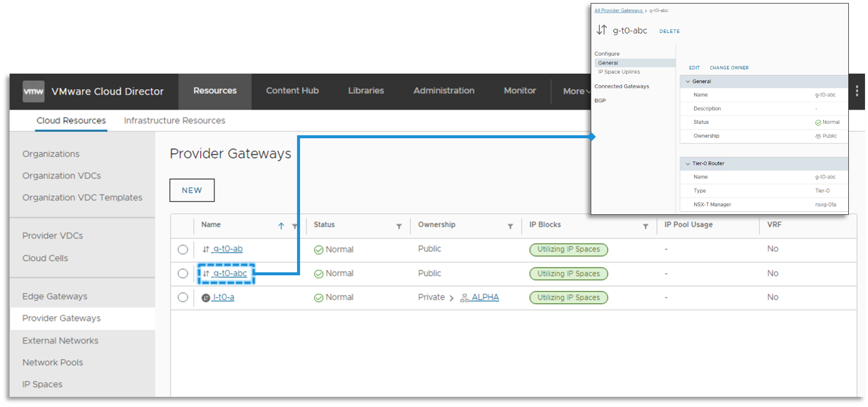Click green Normal status icon in detail panel
The width and height of the screenshot is (868, 407).
click(x=818, y=122)
